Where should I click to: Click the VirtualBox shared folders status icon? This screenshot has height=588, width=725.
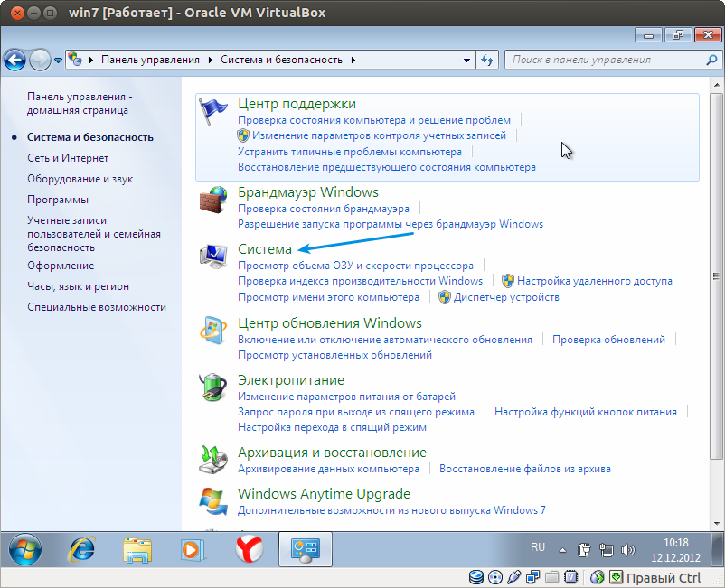point(552,577)
